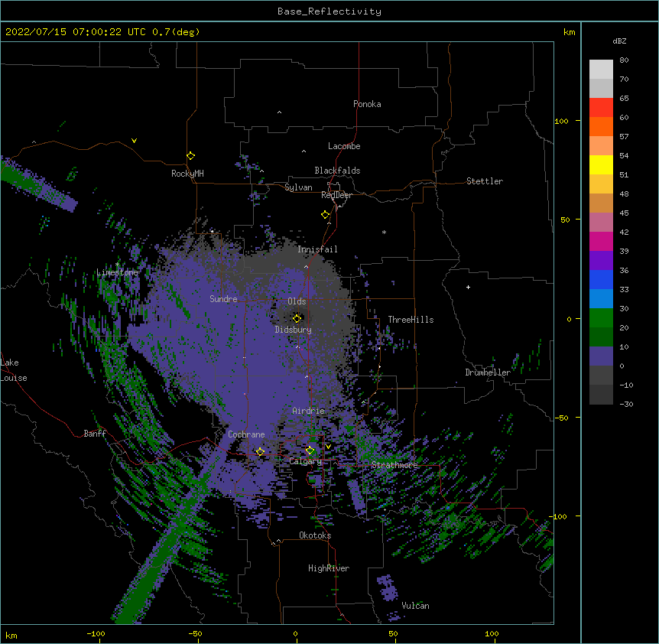Pick the magenta swatch in the legend
The image size is (659, 644).
tap(601, 241)
